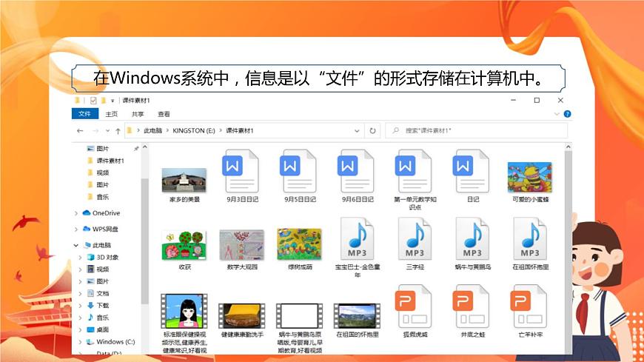Toggle the properties checkmark in quick access toolbar
644x362 pixels.
coord(93,100)
